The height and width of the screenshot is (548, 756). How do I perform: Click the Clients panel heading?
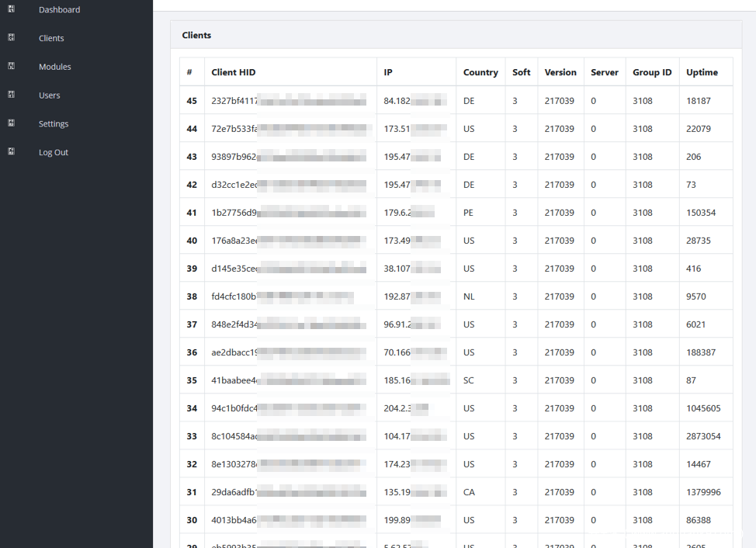(x=196, y=35)
